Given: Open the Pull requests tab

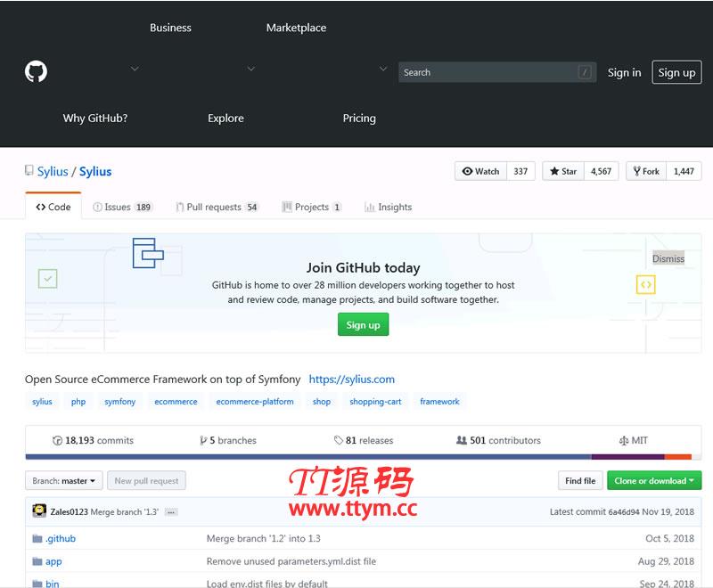Looking at the screenshot, I should (x=217, y=207).
